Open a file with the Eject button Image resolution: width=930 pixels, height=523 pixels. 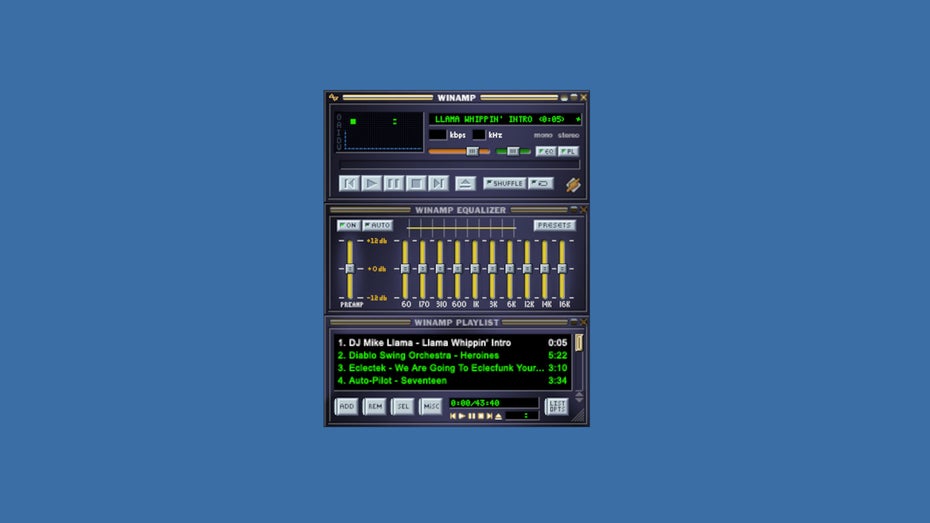tap(465, 183)
